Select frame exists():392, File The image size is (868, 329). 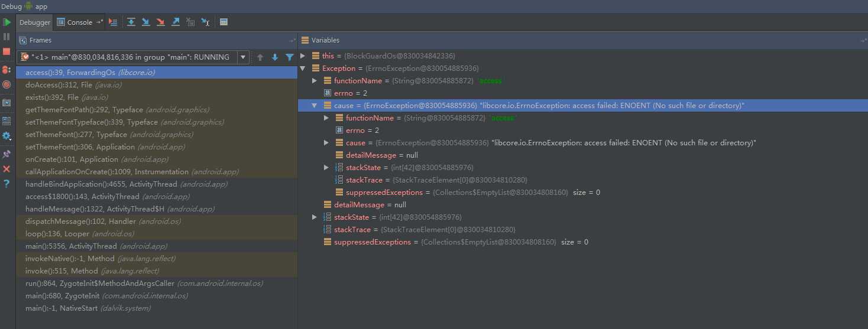[157, 97]
